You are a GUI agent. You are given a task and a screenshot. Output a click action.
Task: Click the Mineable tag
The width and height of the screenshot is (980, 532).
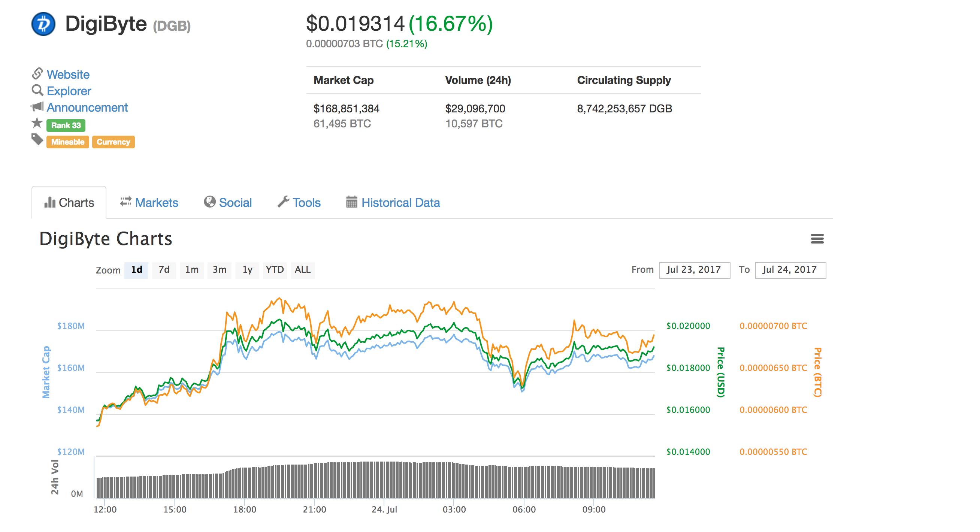pyautogui.click(x=68, y=142)
